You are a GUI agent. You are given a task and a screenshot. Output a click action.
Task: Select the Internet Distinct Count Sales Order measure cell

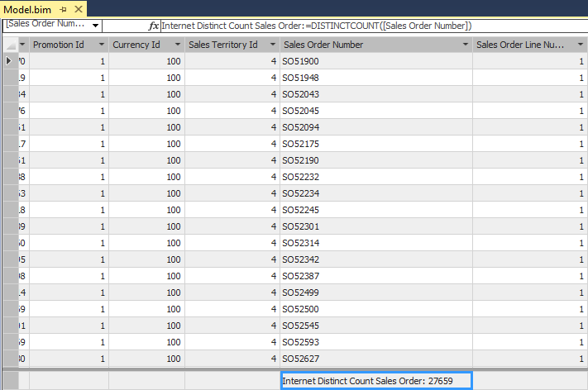376,381
